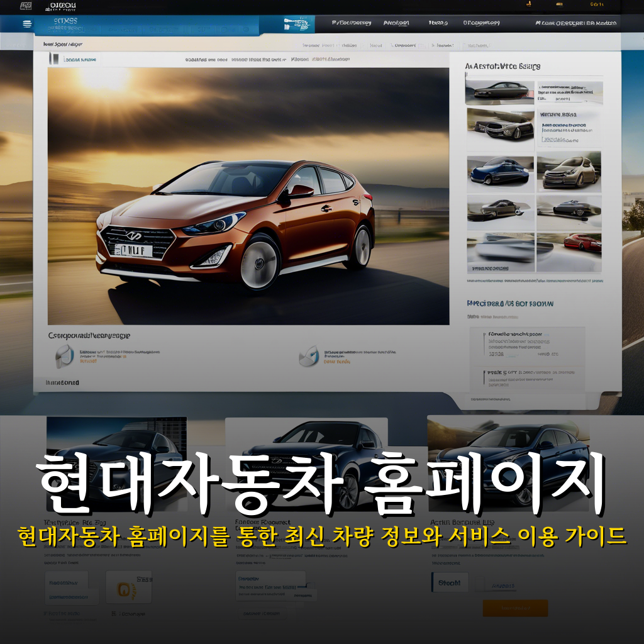Select the blue car sidebar thumbnail

[500, 174]
